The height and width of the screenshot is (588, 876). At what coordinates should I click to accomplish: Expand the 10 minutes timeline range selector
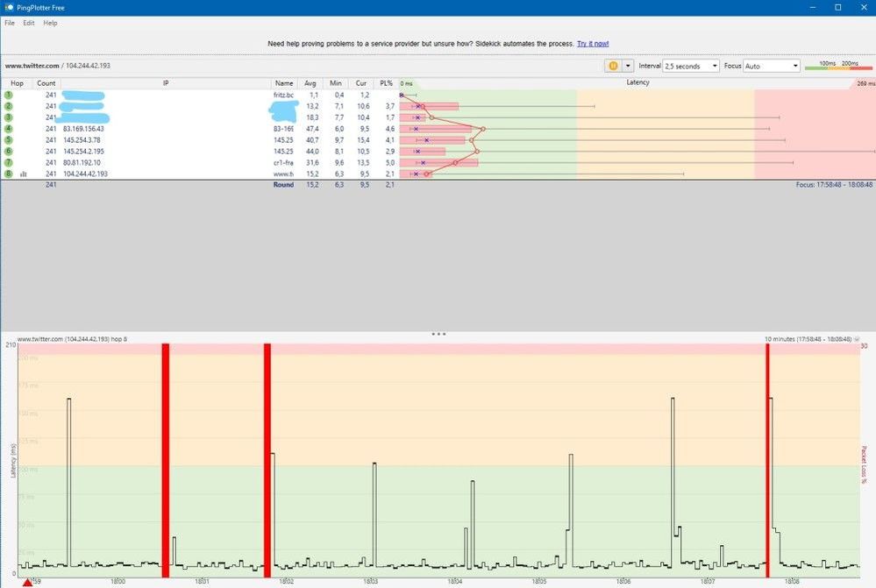[858, 338]
